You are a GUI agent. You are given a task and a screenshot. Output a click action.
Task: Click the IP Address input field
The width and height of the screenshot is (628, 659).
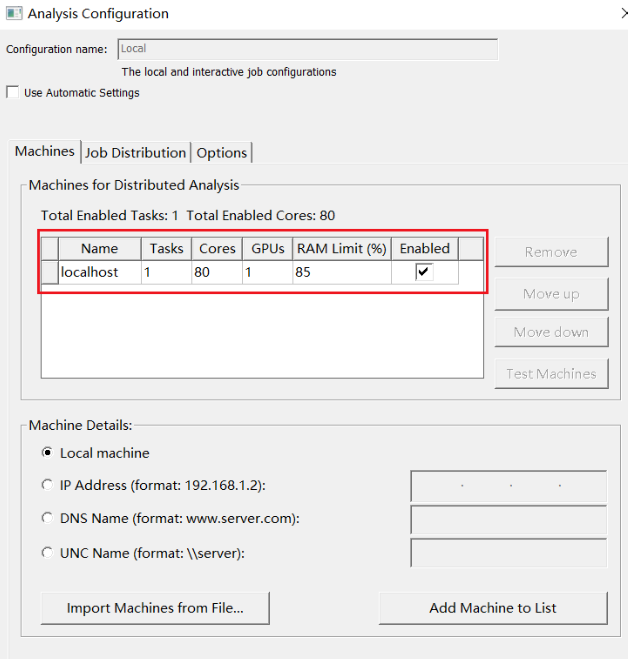coord(508,486)
